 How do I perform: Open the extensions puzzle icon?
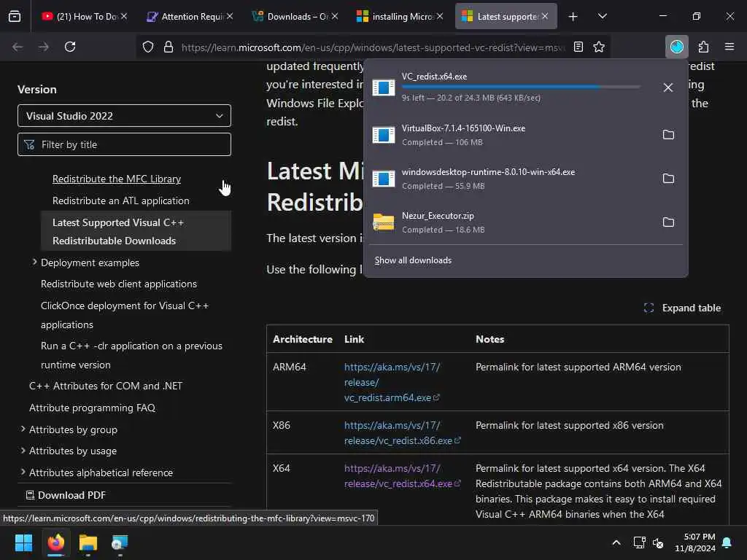click(x=703, y=47)
